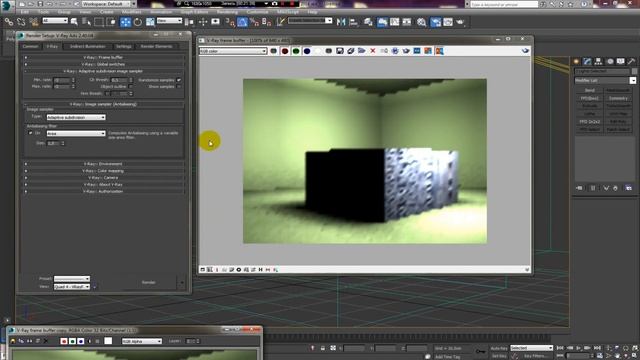Open the Rendering menu
Viewport: 640px width, 360px height.
click(227, 12)
